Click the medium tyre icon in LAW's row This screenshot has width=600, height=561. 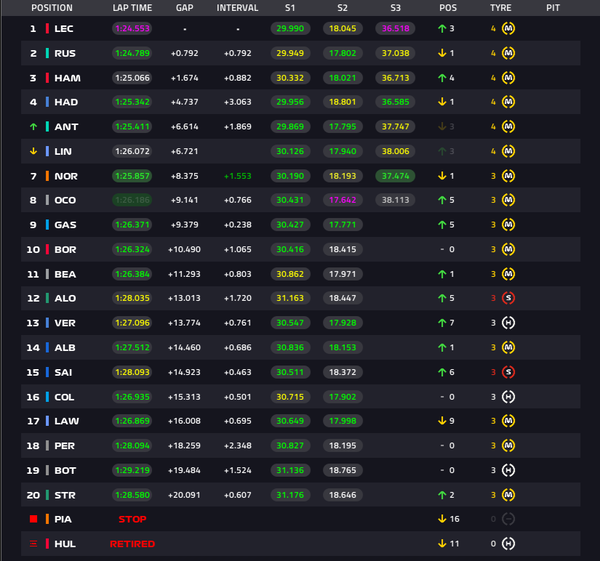coord(508,421)
